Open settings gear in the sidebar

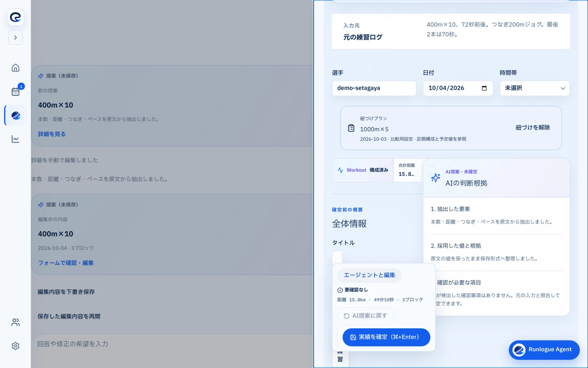[15, 346]
